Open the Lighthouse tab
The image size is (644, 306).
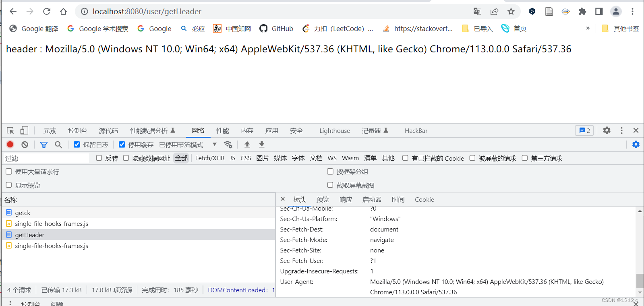pyautogui.click(x=335, y=130)
